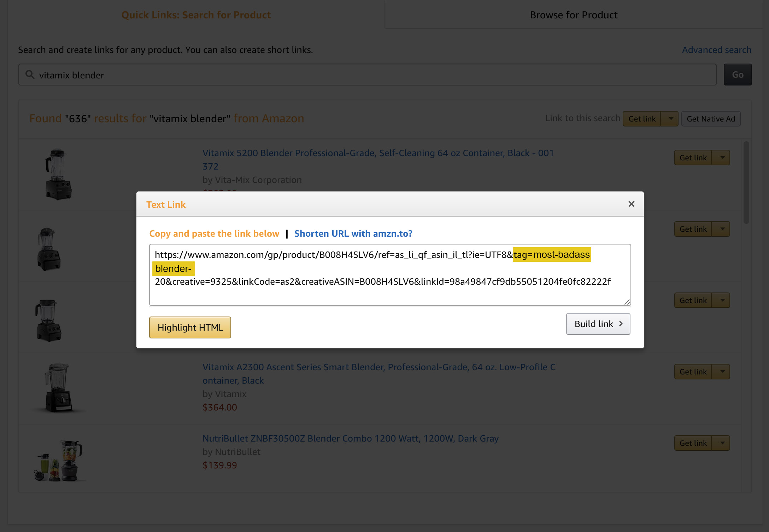Click the Get Native Ad button
Image resolution: width=769 pixels, height=532 pixels.
711,118
